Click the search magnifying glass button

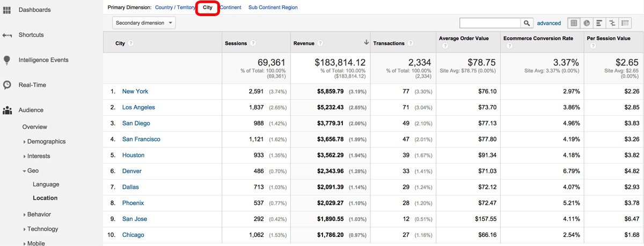tap(528, 23)
